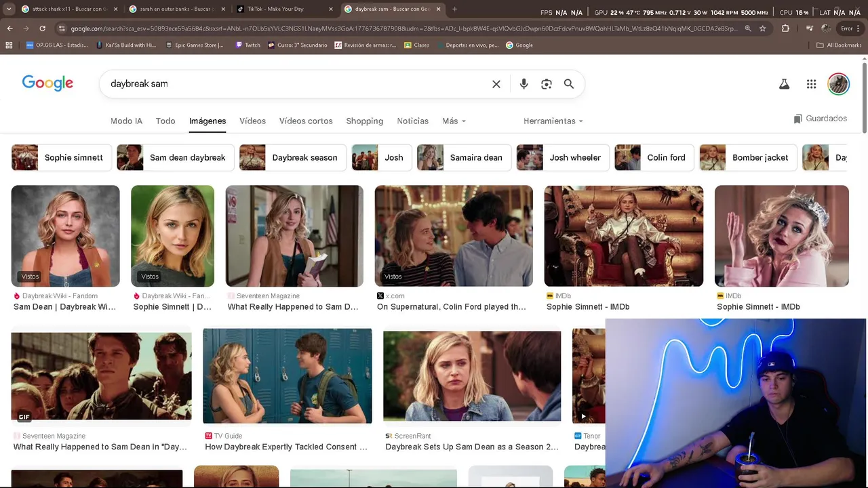Open the Seventeen Magazine classroom image
The image size is (868, 488).
(294, 236)
